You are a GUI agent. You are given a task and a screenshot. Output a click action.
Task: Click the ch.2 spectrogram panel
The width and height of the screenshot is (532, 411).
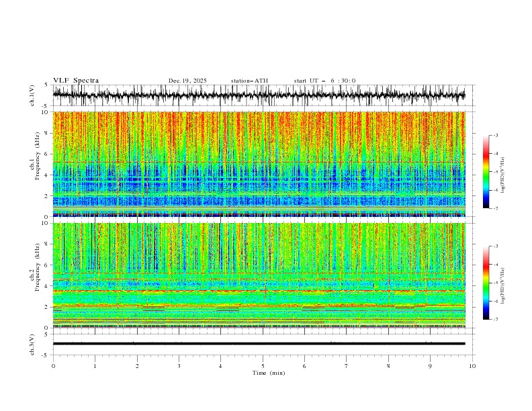pos(259,275)
